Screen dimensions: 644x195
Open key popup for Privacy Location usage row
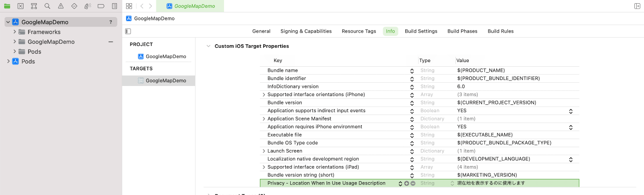point(400,184)
